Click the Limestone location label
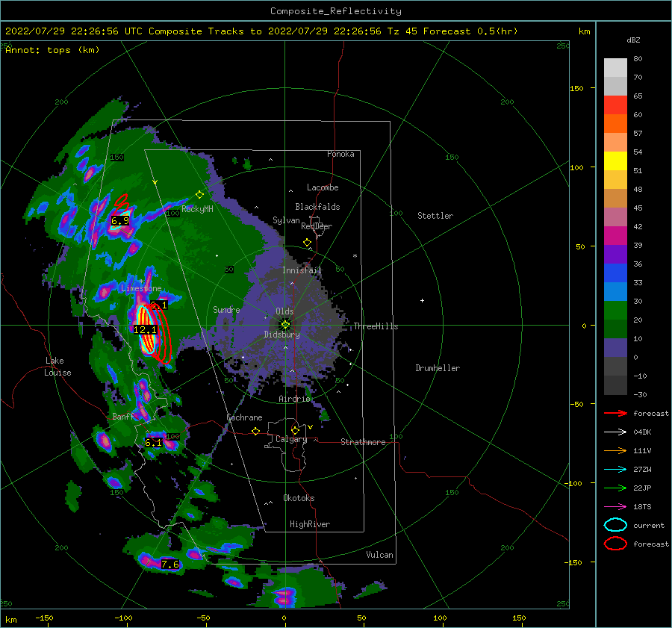672x628 pixels. click(141, 288)
